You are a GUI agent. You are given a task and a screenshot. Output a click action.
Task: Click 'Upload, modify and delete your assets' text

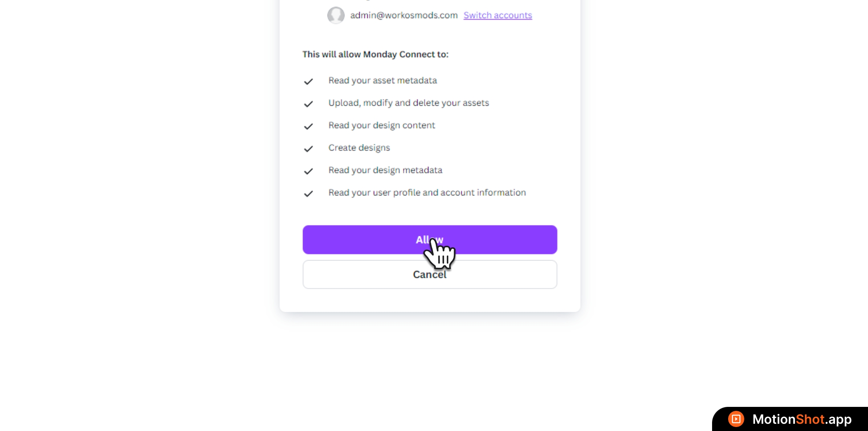tap(409, 103)
